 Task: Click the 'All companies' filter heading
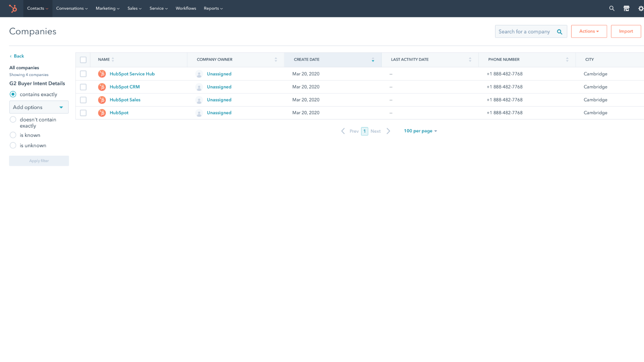(x=24, y=68)
